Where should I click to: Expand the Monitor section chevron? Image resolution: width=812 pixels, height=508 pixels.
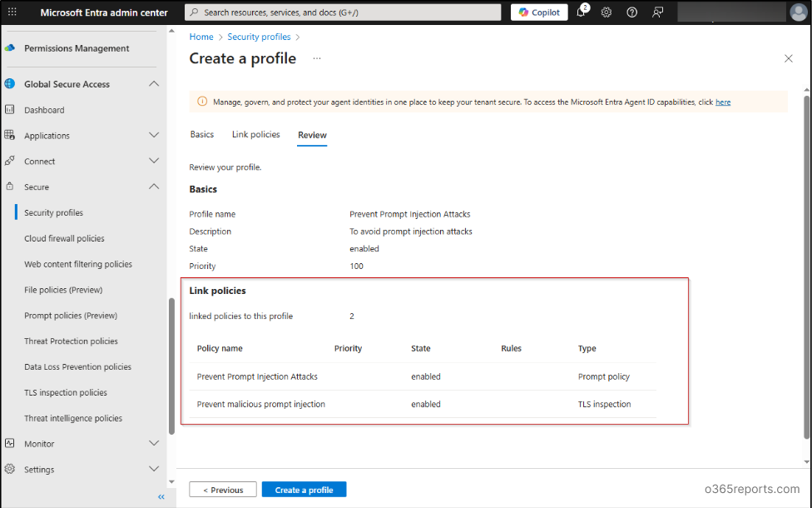154,443
